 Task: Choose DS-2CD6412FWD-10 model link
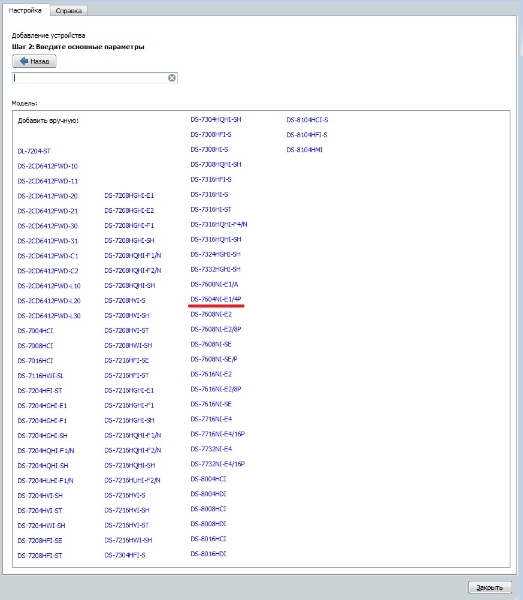pos(47,166)
